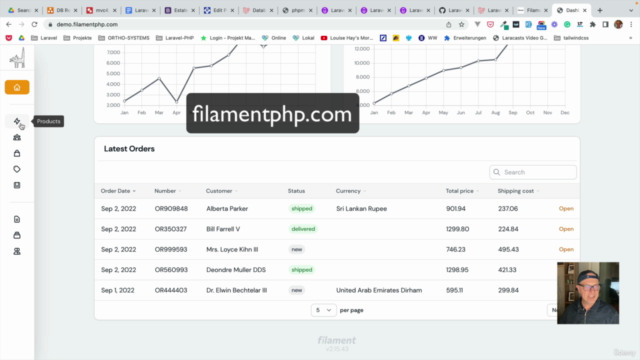This screenshot has height=360, width=640.
Task: Click the browser forward arrow
Action: 21,24
